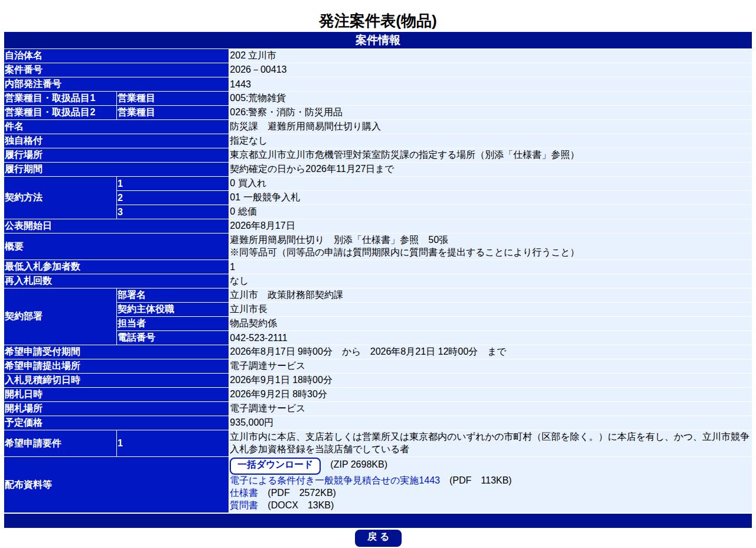
Task: Click the 契約主体役職 value 立川市長
Action: click(248, 309)
